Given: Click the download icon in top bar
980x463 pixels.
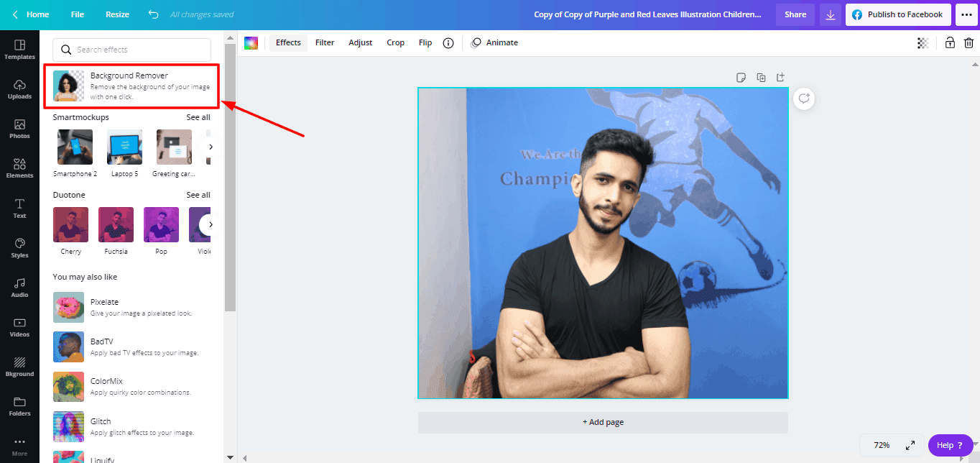Looking at the screenshot, I should pyautogui.click(x=830, y=14).
